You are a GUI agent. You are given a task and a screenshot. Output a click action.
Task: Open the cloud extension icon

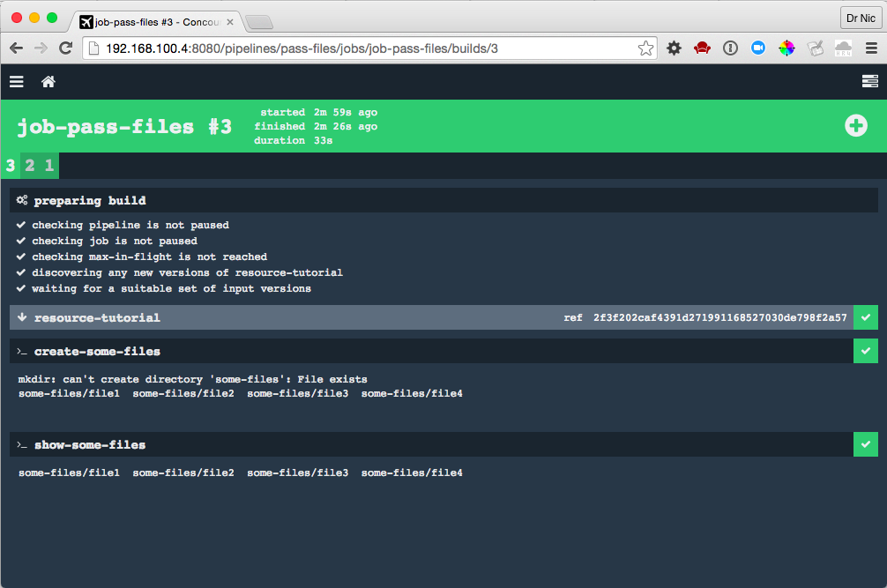pyautogui.click(x=843, y=48)
